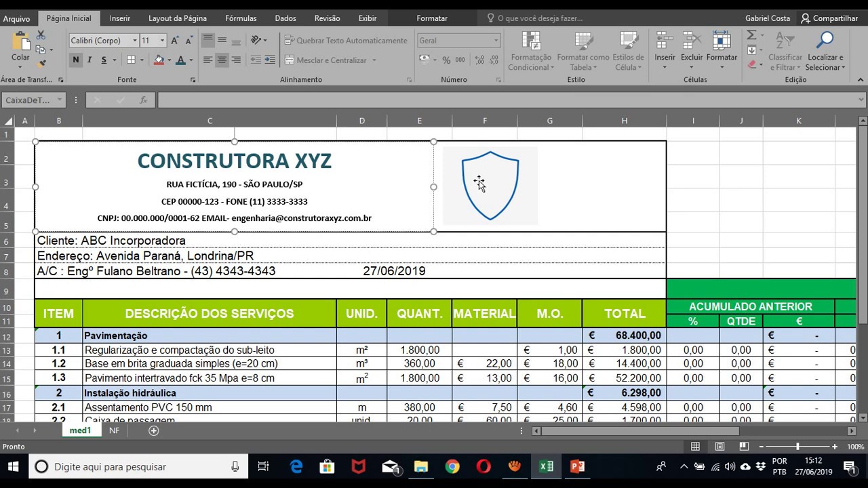This screenshot has height=488, width=868.
Task: Cut selection with the scissors icon
Action: coord(41,35)
